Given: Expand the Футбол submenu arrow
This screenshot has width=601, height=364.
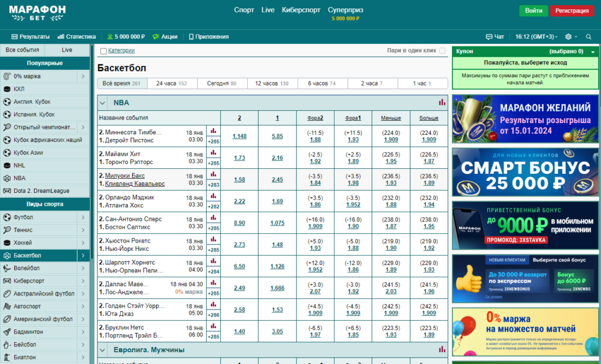Looking at the screenshot, I should [x=83, y=217].
